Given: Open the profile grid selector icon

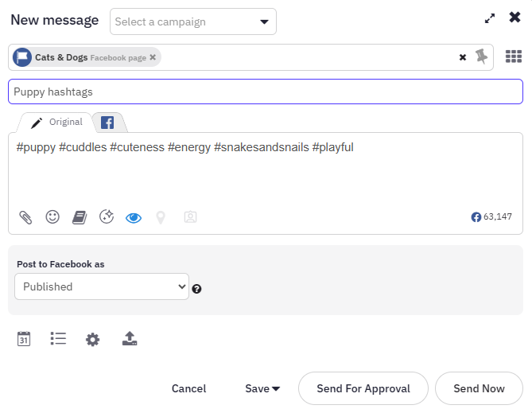Looking at the screenshot, I should (x=514, y=56).
